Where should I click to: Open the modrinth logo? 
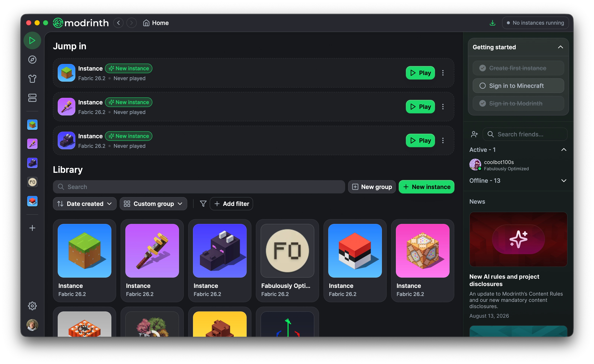click(x=81, y=23)
